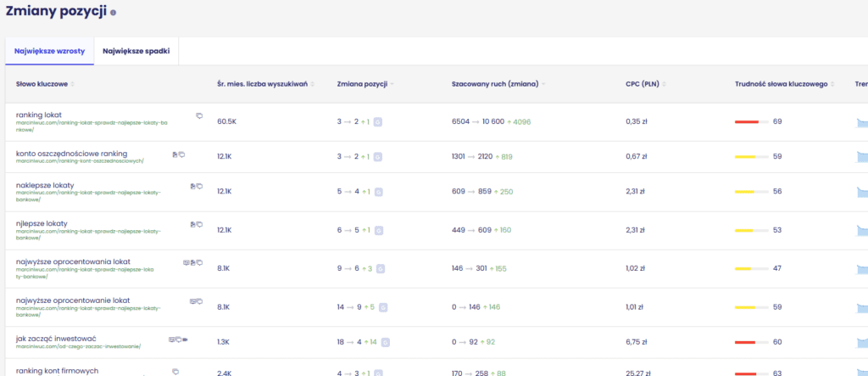Click SERP feature icon for ranking kont firmowych
This screenshot has height=376, width=868.
[x=175, y=371]
